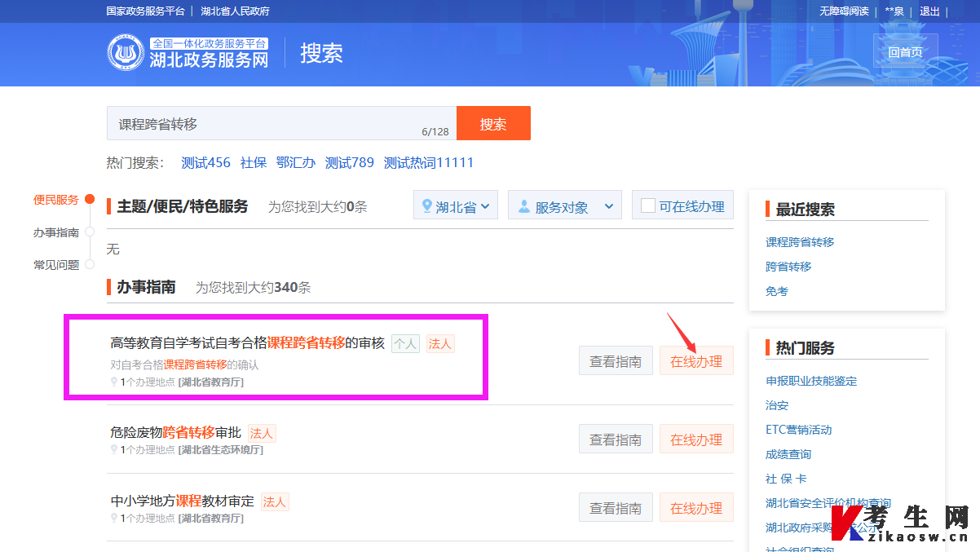Select hot search 测试456
The width and height of the screenshot is (980, 552).
206,162
